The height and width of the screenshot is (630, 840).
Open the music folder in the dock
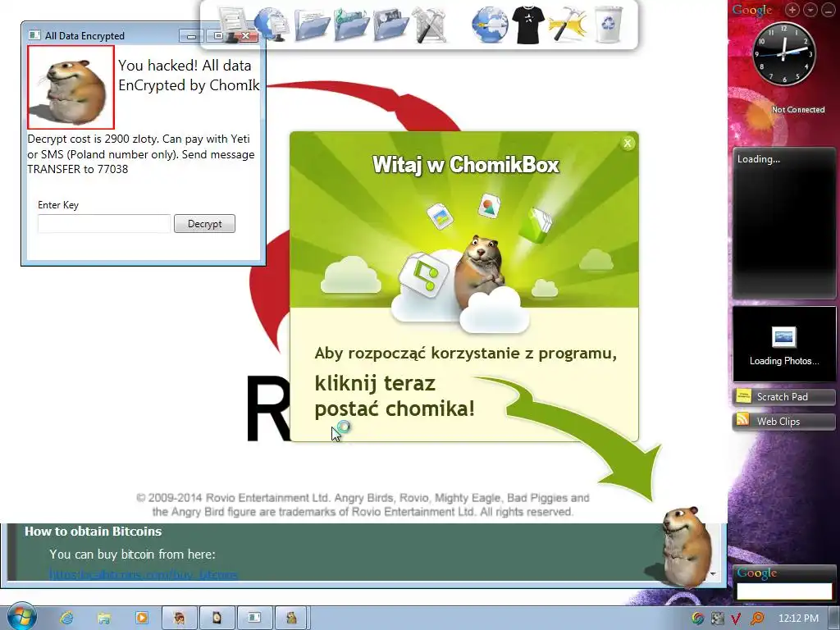[x=351, y=24]
